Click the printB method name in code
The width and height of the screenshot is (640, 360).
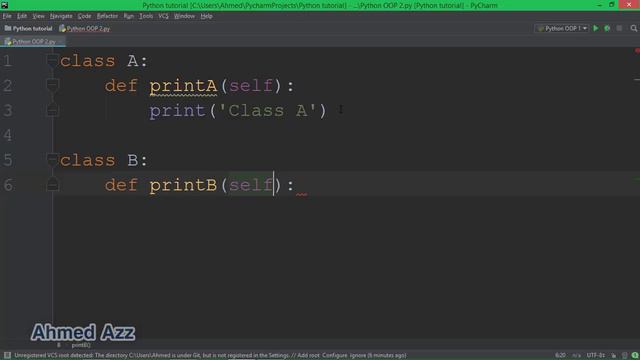183,185
